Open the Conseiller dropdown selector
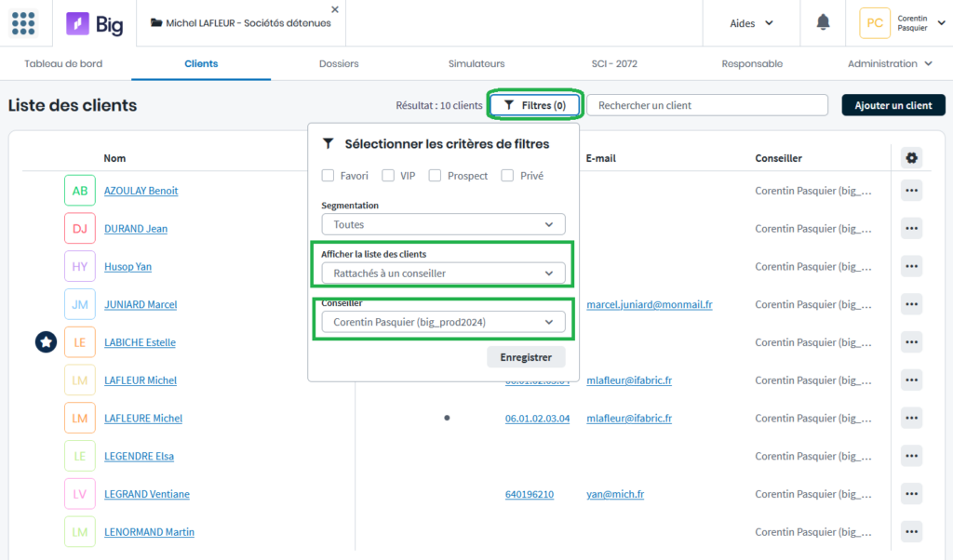 click(x=443, y=322)
